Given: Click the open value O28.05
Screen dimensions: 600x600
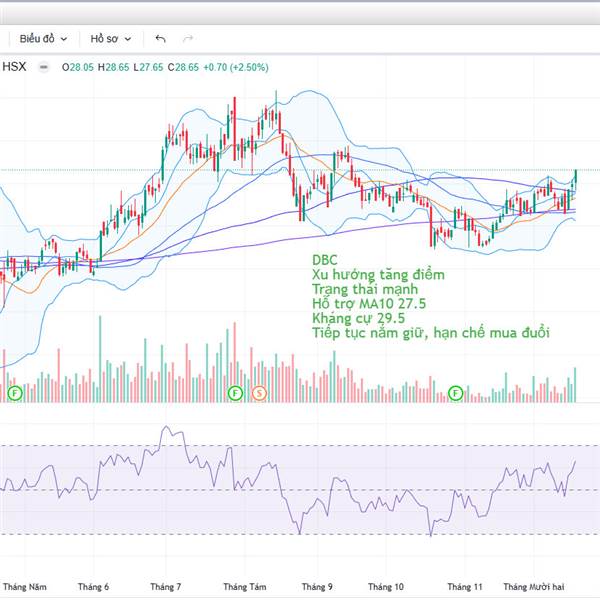Looking at the screenshot, I should 78,67.
